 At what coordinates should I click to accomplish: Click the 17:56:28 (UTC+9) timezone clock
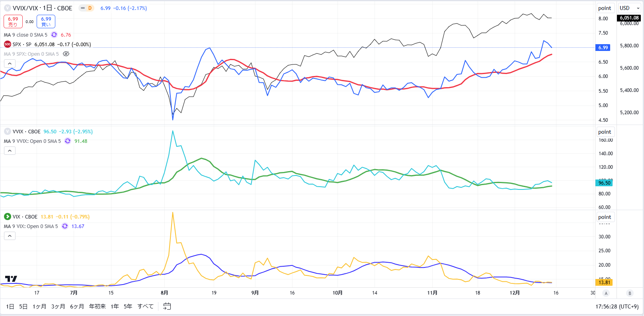(x=617, y=306)
